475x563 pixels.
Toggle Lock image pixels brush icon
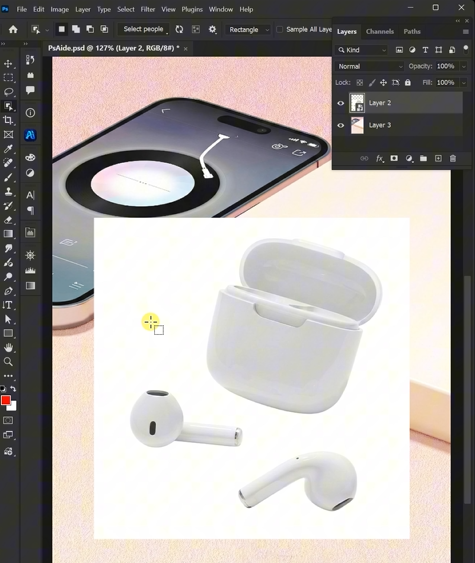click(x=372, y=83)
